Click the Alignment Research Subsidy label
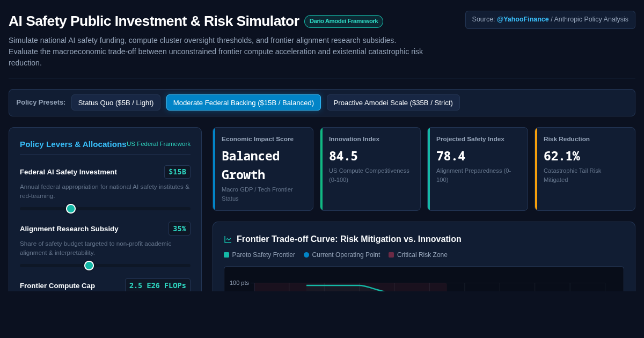Screen dimensions: 644x338 [x=69, y=229]
